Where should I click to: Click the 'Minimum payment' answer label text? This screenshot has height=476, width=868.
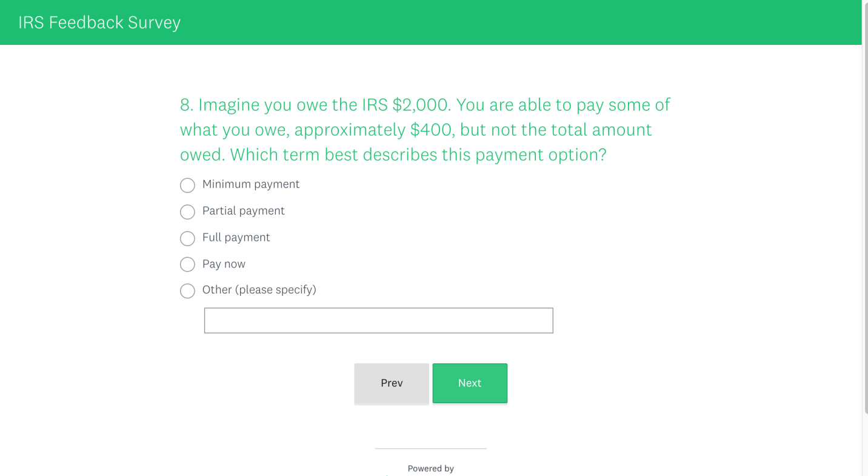coord(250,184)
